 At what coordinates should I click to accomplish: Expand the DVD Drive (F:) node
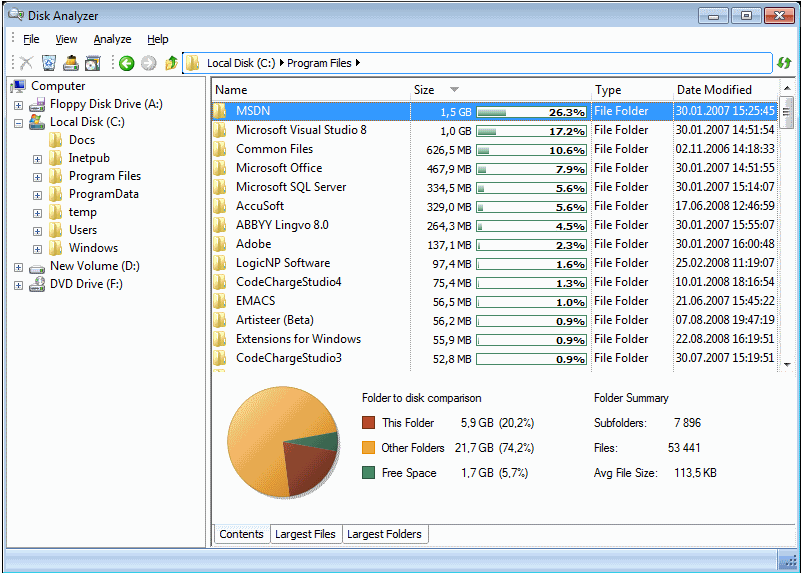click(18, 285)
